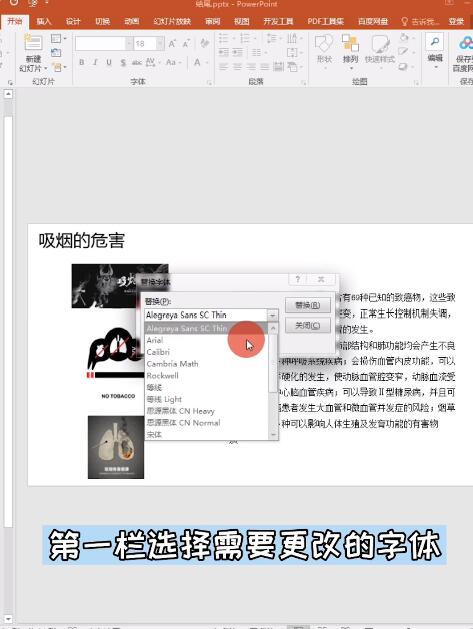The height and width of the screenshot is (629, 473).
Task: Open the slide layout icon
Action: 56,39
